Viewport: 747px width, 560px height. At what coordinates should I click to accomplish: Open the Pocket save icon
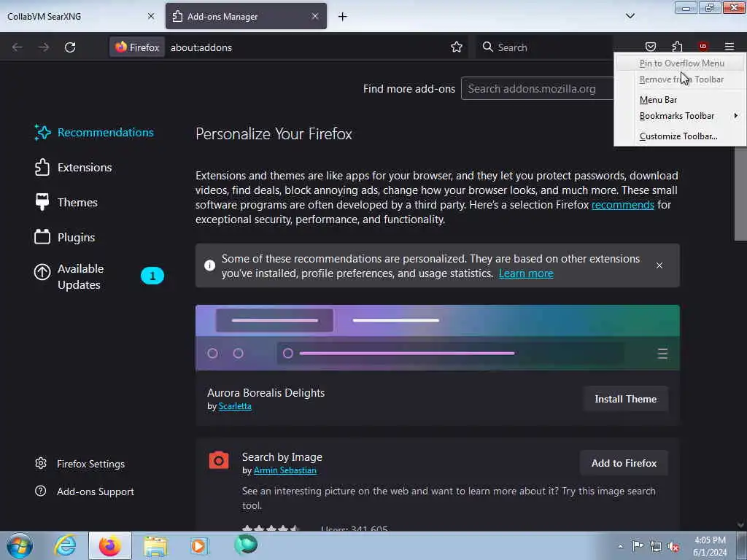coord(650,47)
